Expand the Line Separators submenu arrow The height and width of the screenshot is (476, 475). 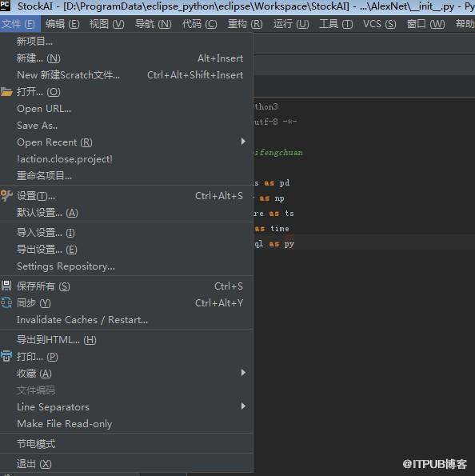[x=243, y=406]
